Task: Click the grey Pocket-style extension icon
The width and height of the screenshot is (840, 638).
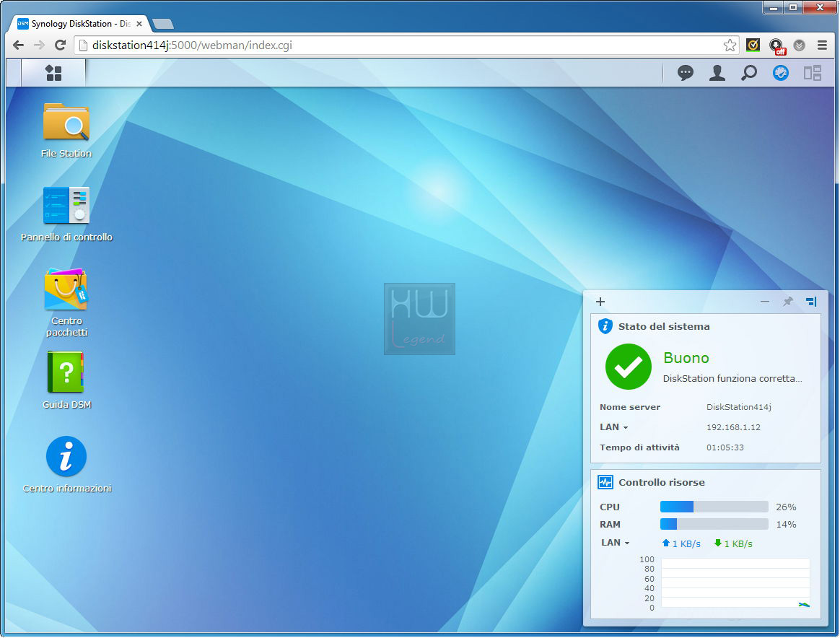Action: pos(800,45)
